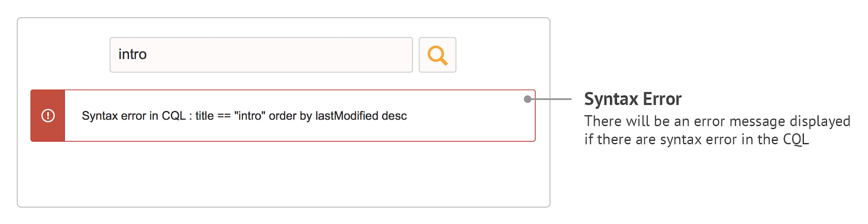The image size is (868, 224).
Task: Click the empty panel area left of search field
Action: click(63, 55)
